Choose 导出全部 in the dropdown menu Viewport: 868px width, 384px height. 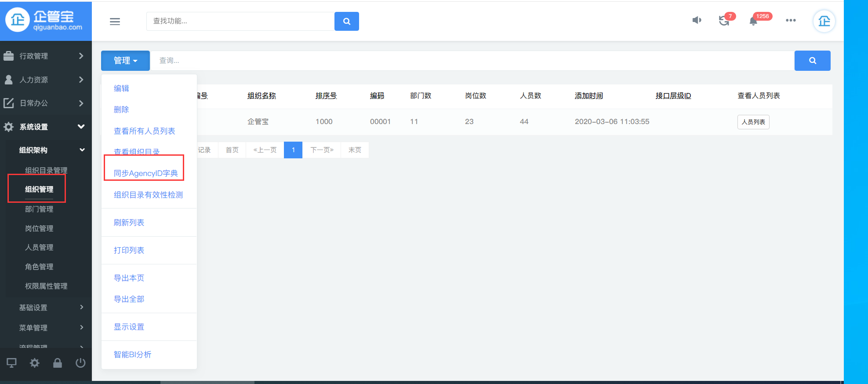[129, 299]
